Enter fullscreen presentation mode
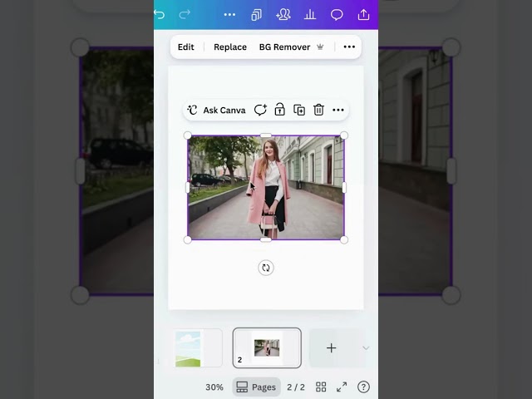The image size is (532, 399). click(342, 387)
